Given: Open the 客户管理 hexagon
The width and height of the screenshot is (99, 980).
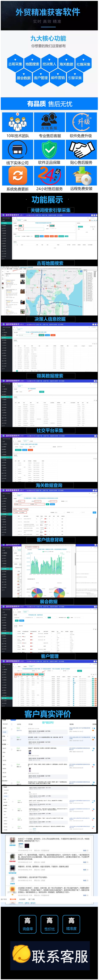Looking at the screenshot, I should (41, 77).
